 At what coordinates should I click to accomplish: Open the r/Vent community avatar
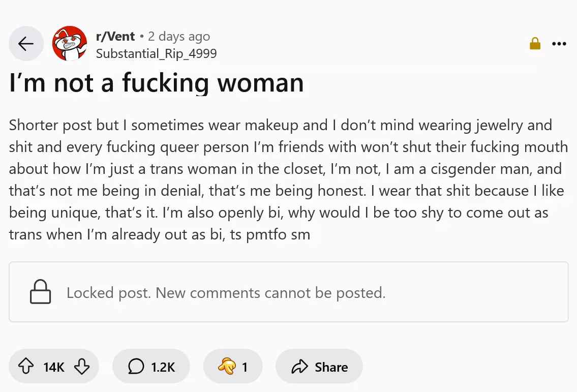70,44
